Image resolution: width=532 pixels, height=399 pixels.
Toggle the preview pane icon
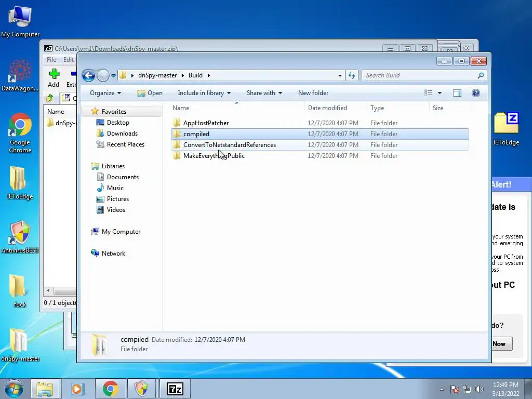(x=457, y=93)
